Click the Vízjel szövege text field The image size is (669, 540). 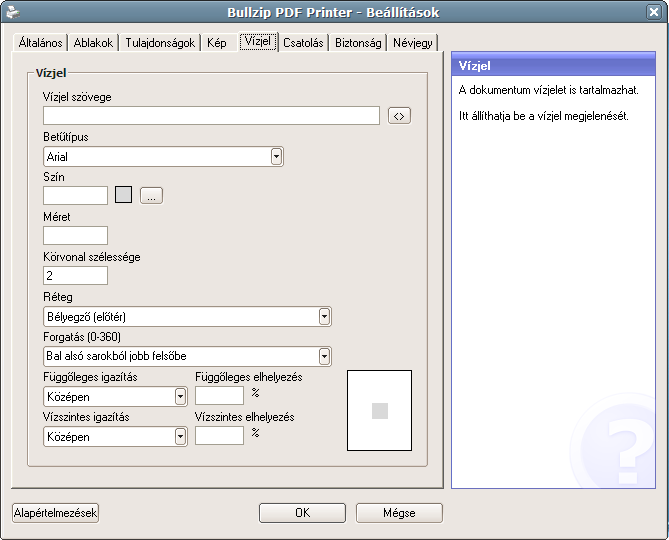click(211, 116)
